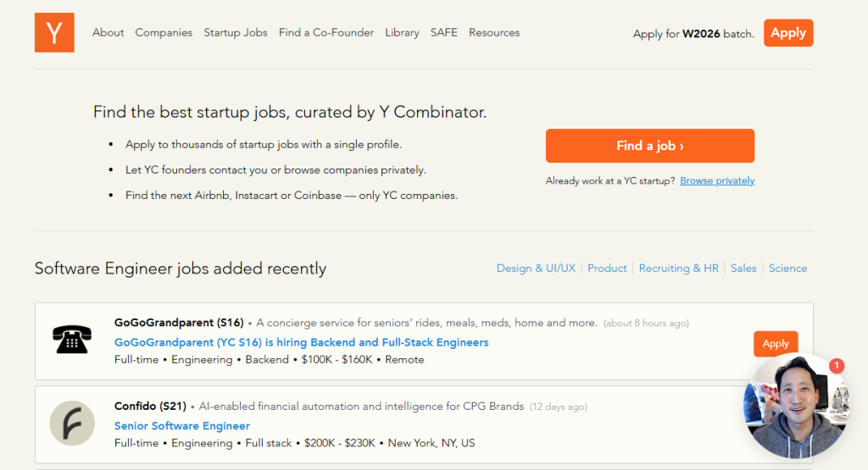
Task: Click the Find a job button
Action: click(x=650, y=146)
